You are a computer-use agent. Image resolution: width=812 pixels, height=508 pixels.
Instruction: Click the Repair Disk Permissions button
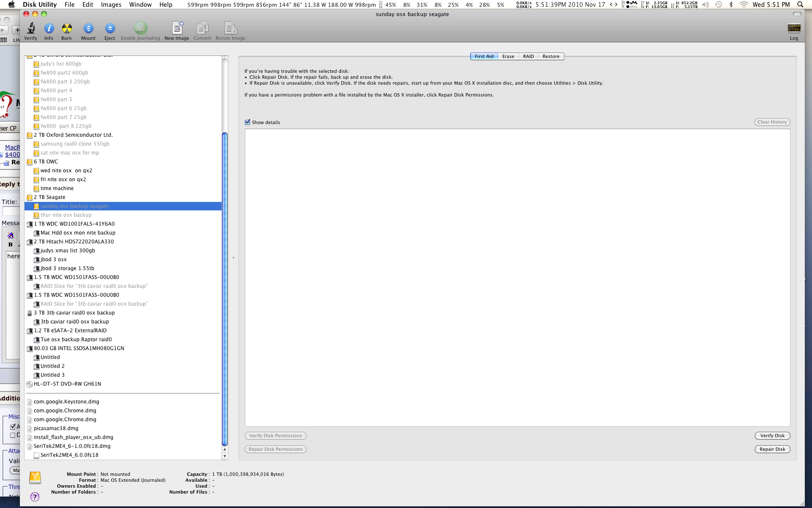point(275,449)
